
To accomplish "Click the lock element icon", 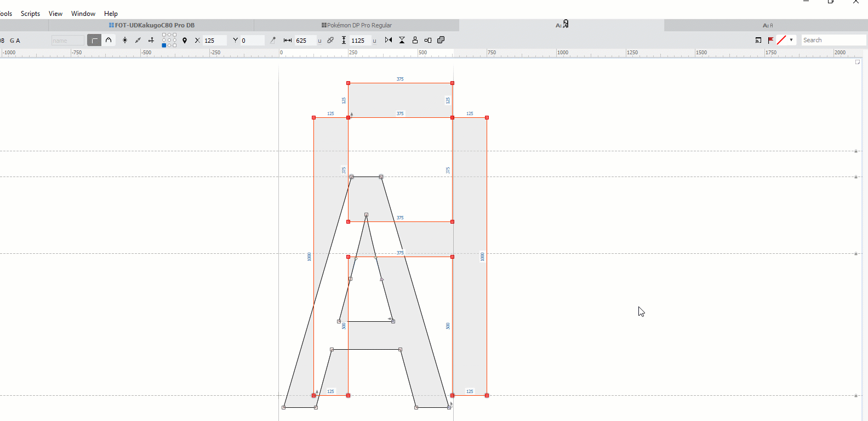I will [x=415, y=40].
